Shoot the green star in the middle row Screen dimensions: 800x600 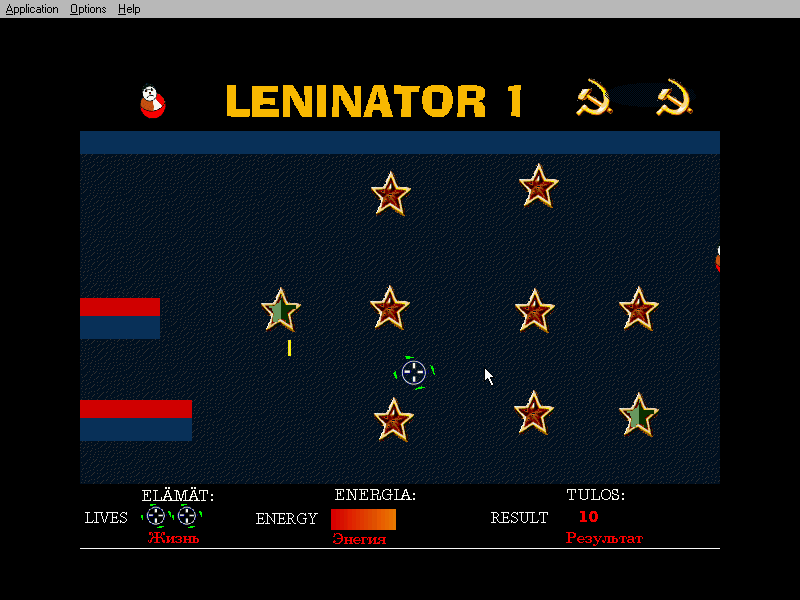point(281,310)
